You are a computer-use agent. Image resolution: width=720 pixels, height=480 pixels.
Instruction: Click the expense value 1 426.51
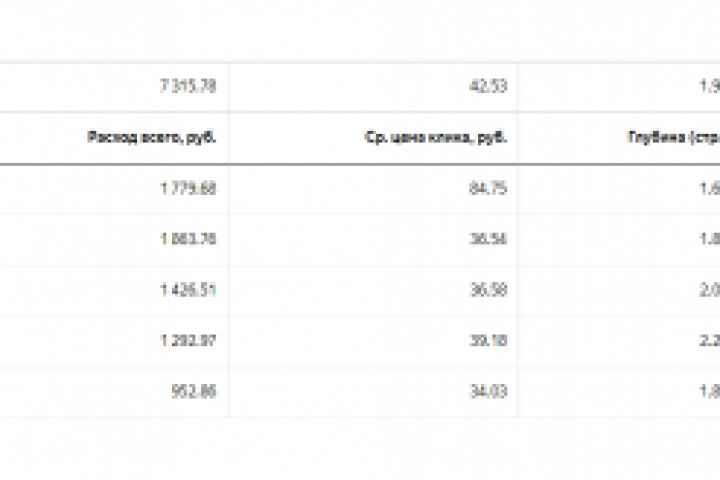tap(188, 291)
